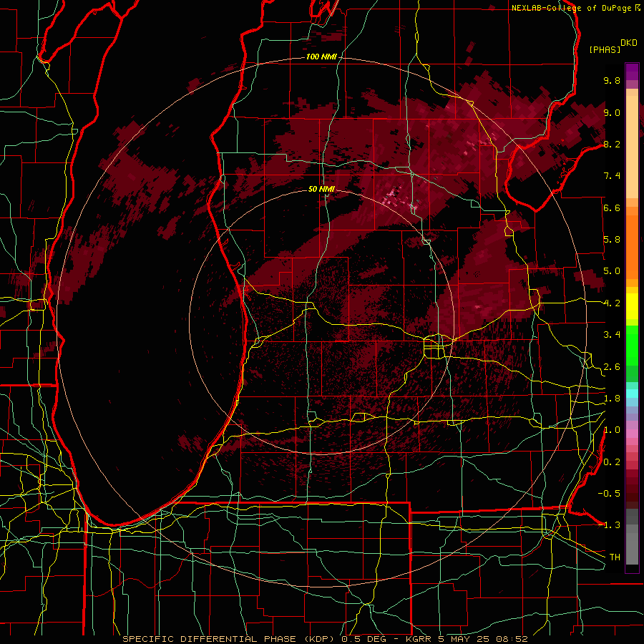The image size is (644, 644).
Task: Pick the pink band of the color bar
Action: [632, 434]
